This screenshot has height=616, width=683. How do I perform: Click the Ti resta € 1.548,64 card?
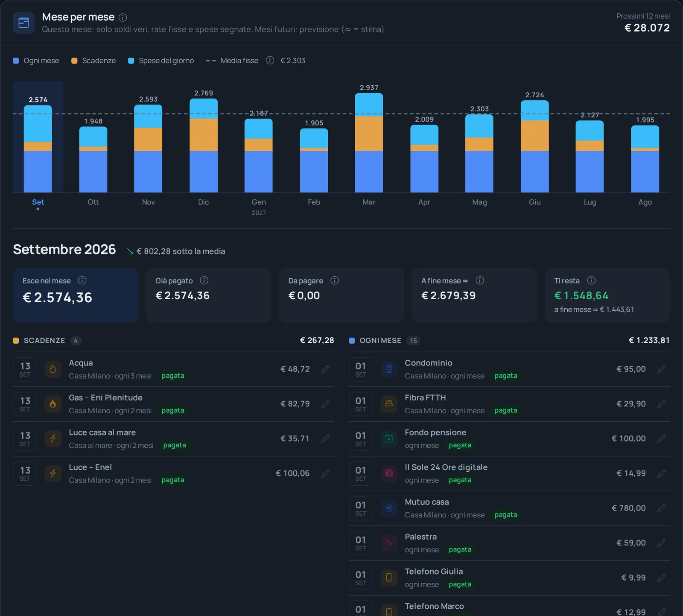(x=607, y=295)
